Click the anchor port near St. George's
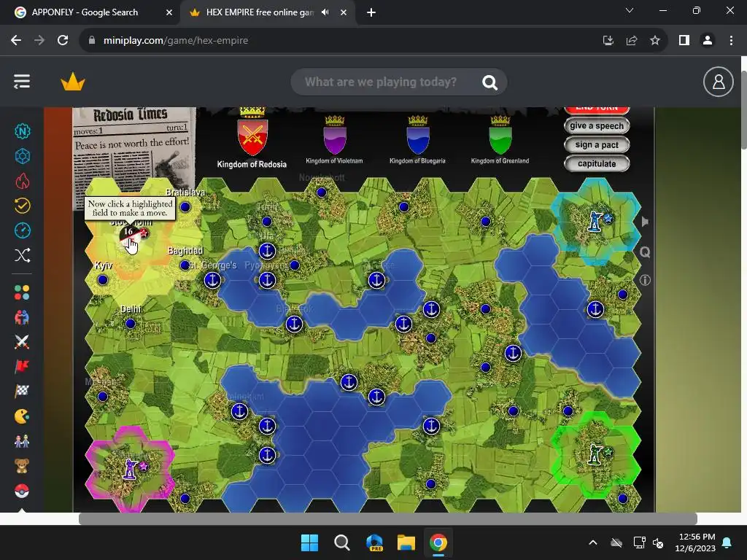Viewport: 747px width, 560px height. tap(212, 280)
